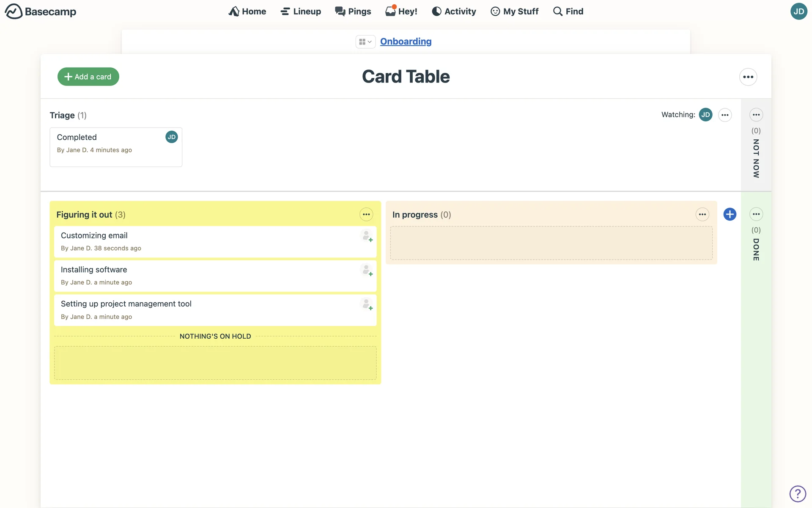The image size is (812, 508).
Task: Click the Add a card button
Action: (x=88, y=77)
